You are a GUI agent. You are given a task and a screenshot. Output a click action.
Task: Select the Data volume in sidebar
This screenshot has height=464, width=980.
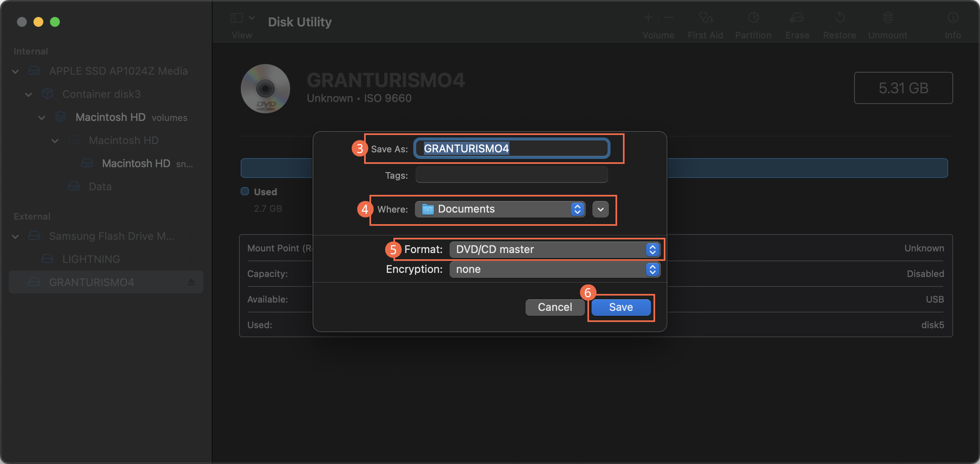coord(100,186)
